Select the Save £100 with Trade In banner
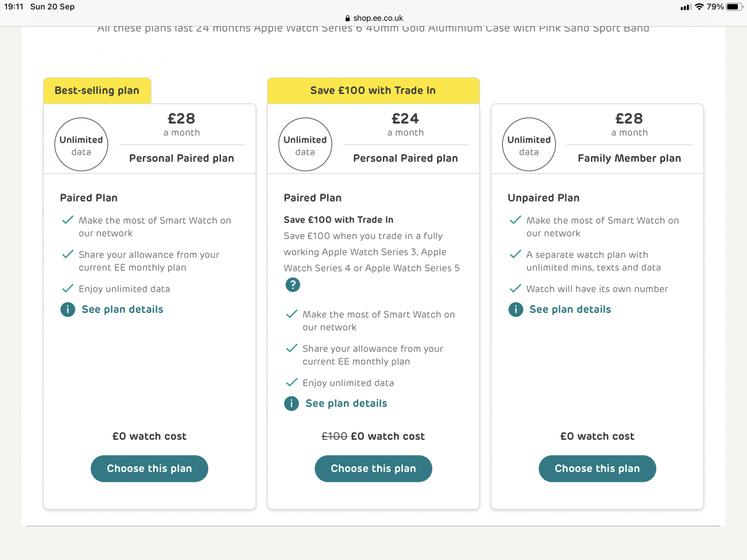The height and width of the screenshot is (560, 747). [373, 90]
